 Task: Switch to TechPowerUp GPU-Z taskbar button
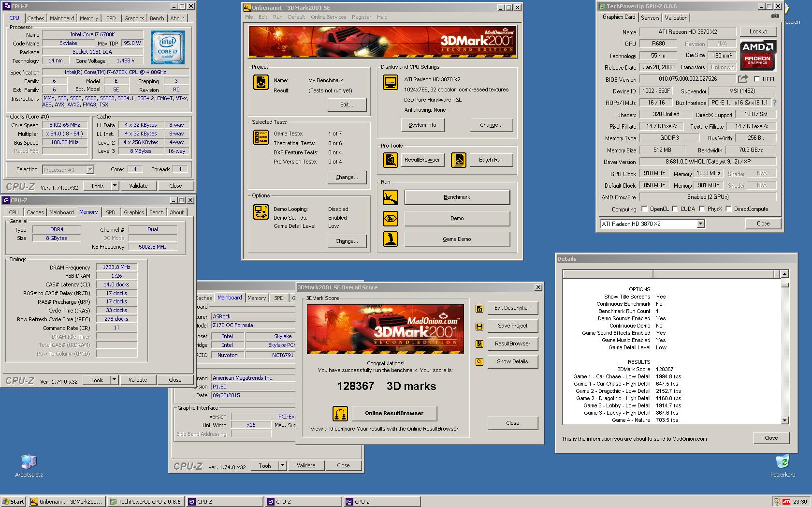pyautogui.click(x=145, y=502)
